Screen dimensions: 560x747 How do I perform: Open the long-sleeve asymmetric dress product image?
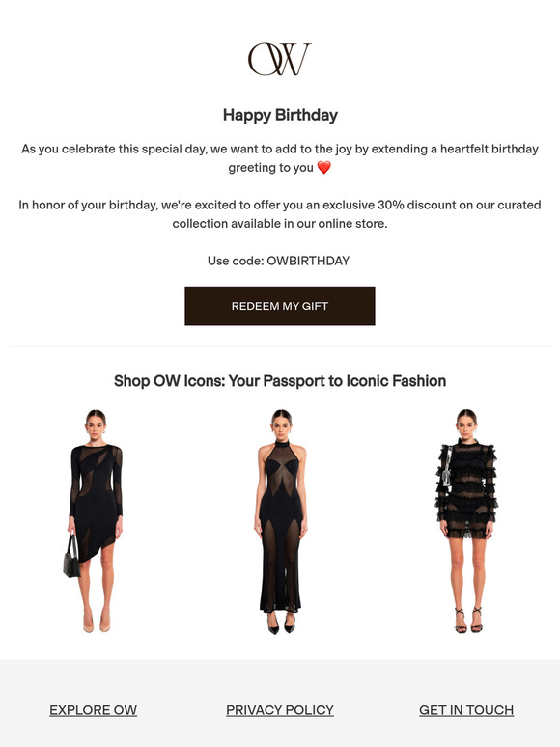point(94,521)
